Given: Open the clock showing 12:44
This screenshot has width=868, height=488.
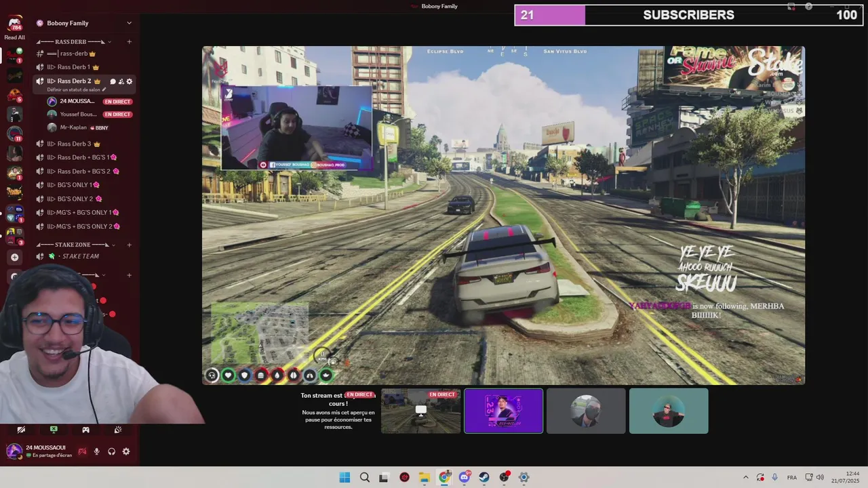Looking at the screenshot, I should click(847, 477).
